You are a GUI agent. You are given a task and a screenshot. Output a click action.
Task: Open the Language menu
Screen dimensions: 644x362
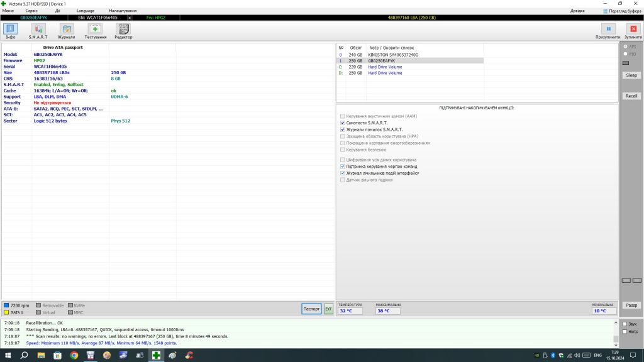[86, 11]
